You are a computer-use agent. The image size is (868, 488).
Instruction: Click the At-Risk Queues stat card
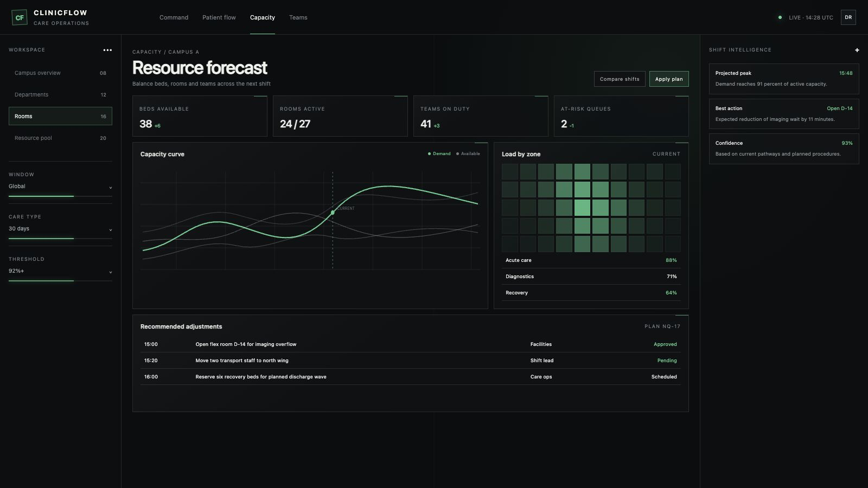621,116
